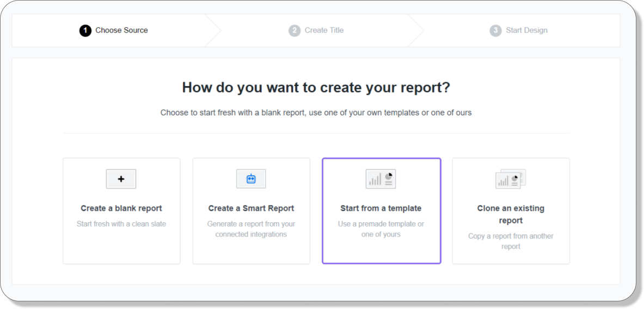Click 'Start fresh with a clean slate' text
644x309 pixels.
[121, 224]
